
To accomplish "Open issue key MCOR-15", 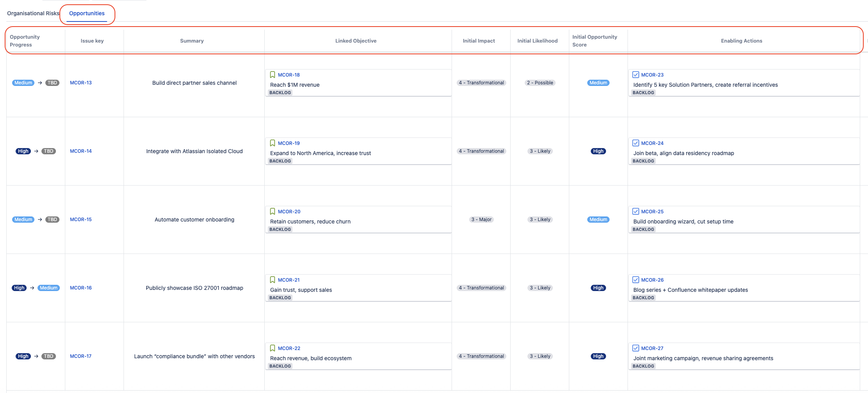I will coord(81,220).
